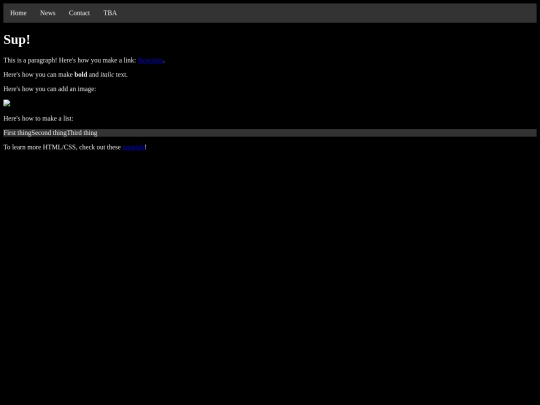Select the 'Second thing' list item
This screenshot has height=405, width=540.
49,133
